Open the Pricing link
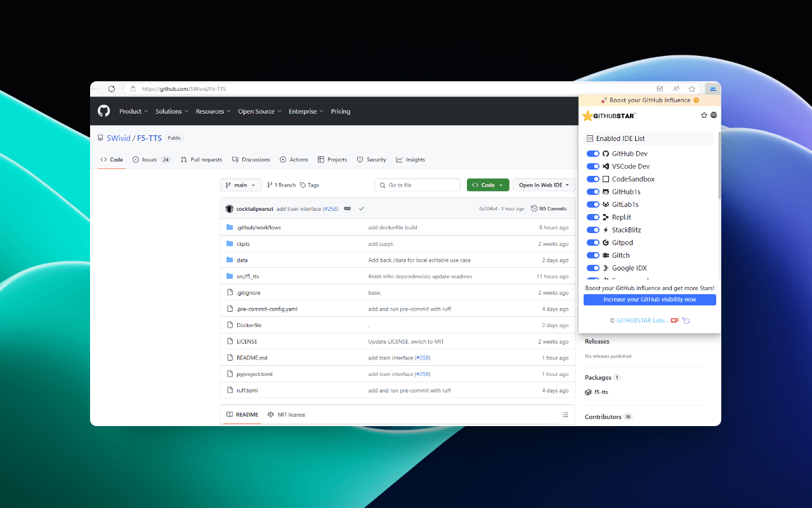Viewport: 812px width, 508px height. (341, 111)
